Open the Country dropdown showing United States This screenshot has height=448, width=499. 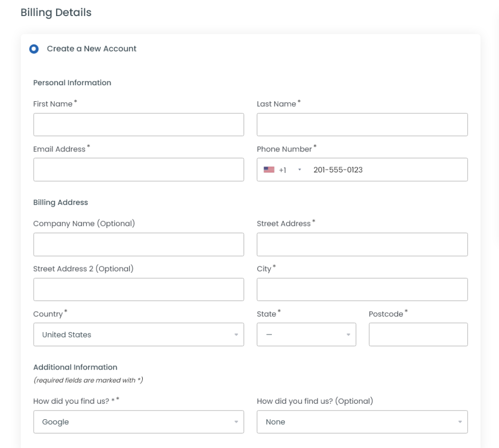[x=139, y=335]
